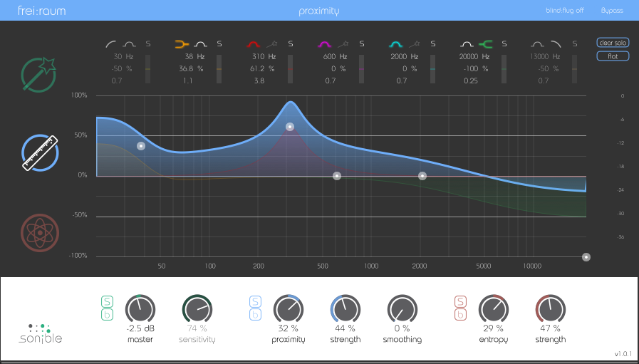
Task: Select the 2000 Hz node on zero line
Action: [422, 176]
